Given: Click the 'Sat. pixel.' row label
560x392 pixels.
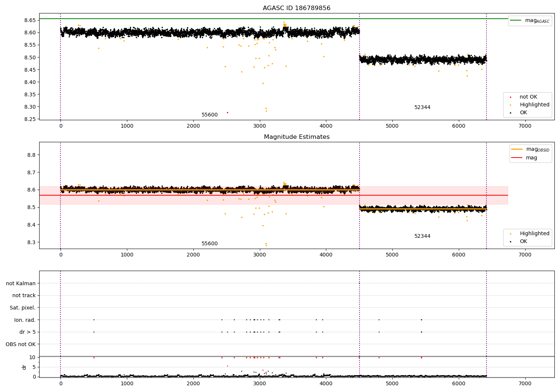Looking at the screenshot, I should [23, 308].
